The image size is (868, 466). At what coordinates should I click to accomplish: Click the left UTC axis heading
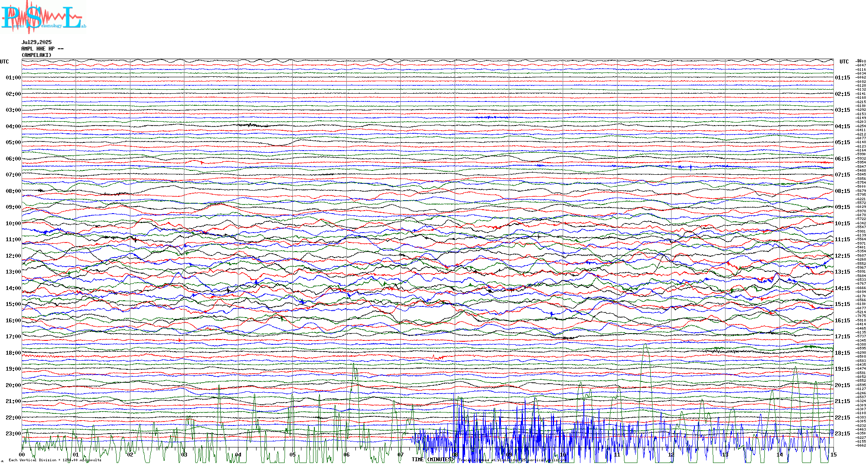point(4,62)
